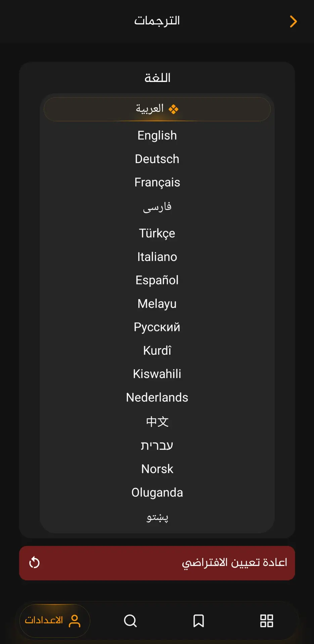Select Français from the language list
The height and width of the screenshot is (644, 314).
(x=157, y=182)
